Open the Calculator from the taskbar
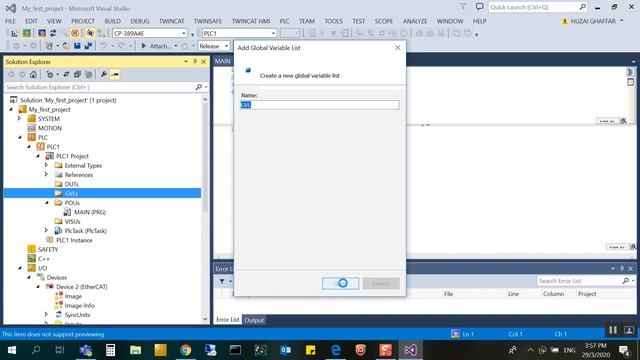 point(110,350)
